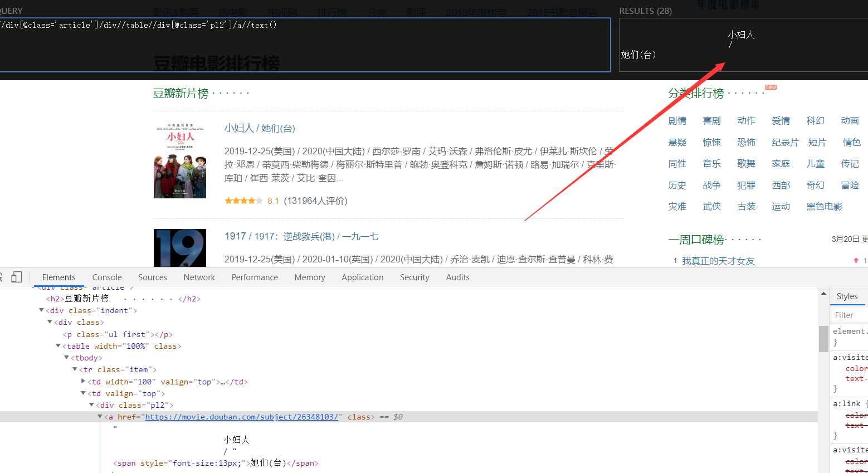Collapse the tbody node
This screenshot has width=868, height=473.
66,358
